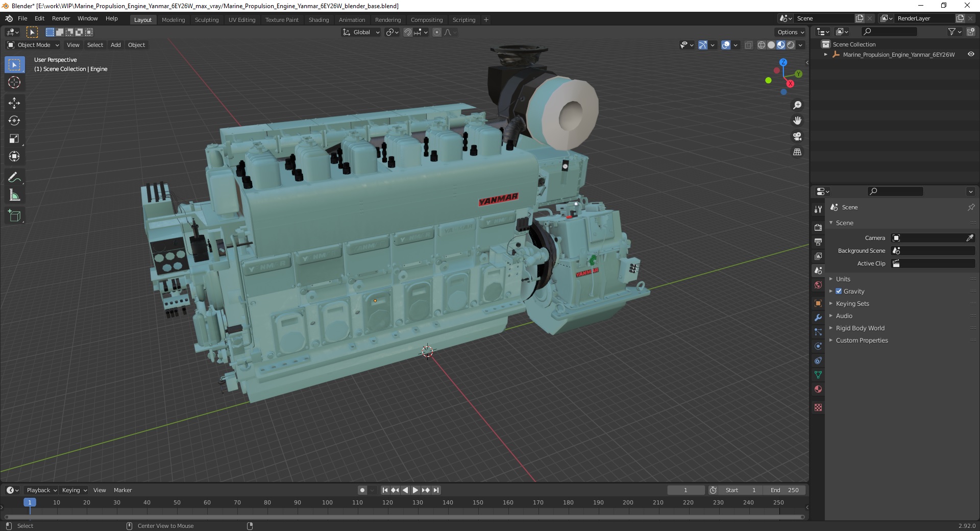Toggle viewport gizmos
This screenshot has height=531, width=980.
[703, 45]
